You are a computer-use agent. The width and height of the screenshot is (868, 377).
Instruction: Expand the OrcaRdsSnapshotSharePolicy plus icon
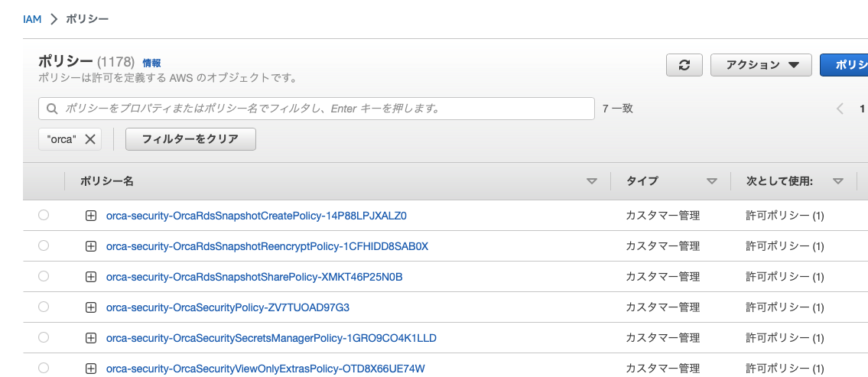[x=91, y=277]
